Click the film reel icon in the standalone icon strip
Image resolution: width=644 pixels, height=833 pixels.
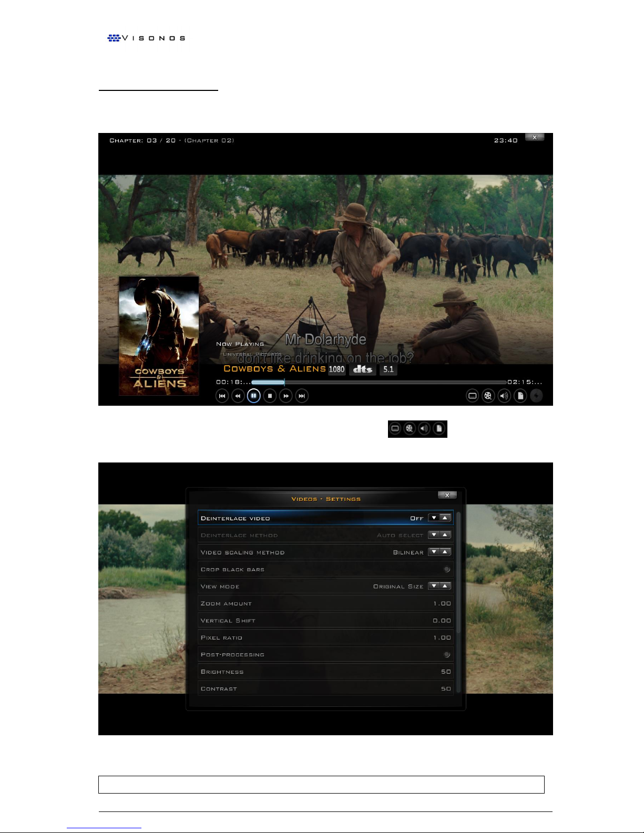pos(410,429)
